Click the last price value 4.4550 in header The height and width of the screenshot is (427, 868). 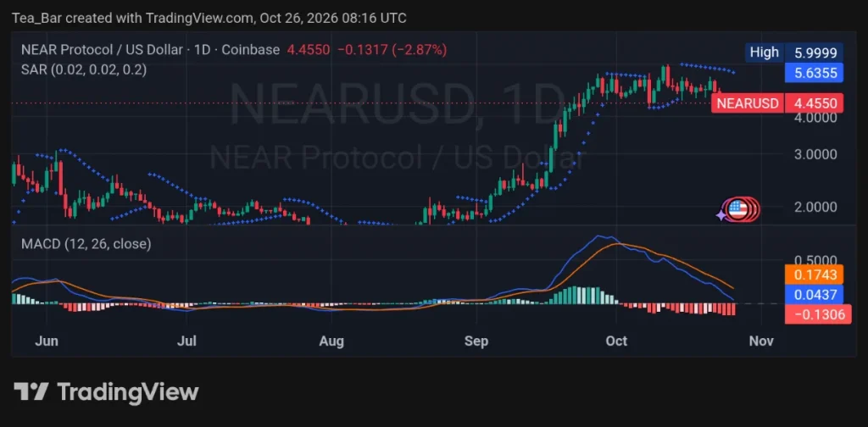pyautogui.click(x=309, y=50)
